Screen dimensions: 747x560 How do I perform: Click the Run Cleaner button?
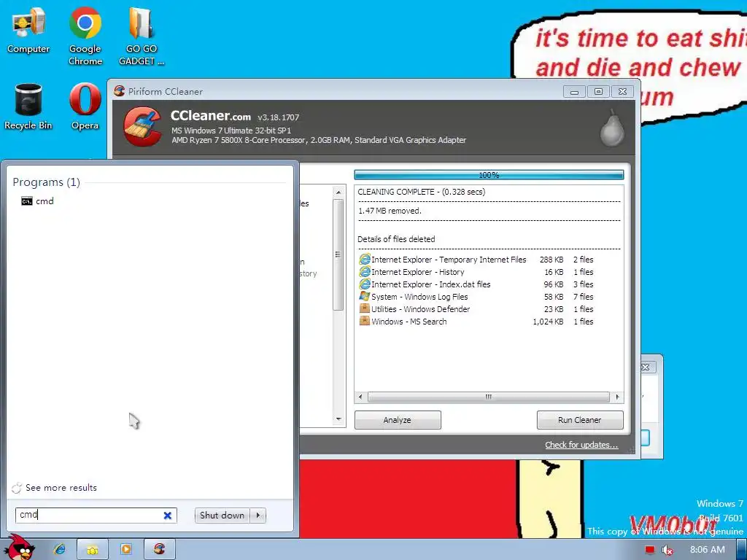pyautogui.click(x=580, y=420)
